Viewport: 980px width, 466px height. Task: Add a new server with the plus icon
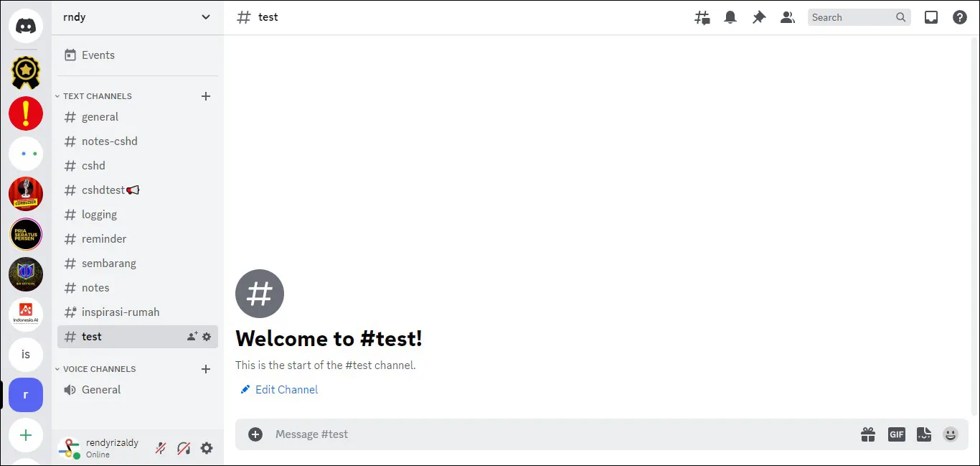(26, 435)
